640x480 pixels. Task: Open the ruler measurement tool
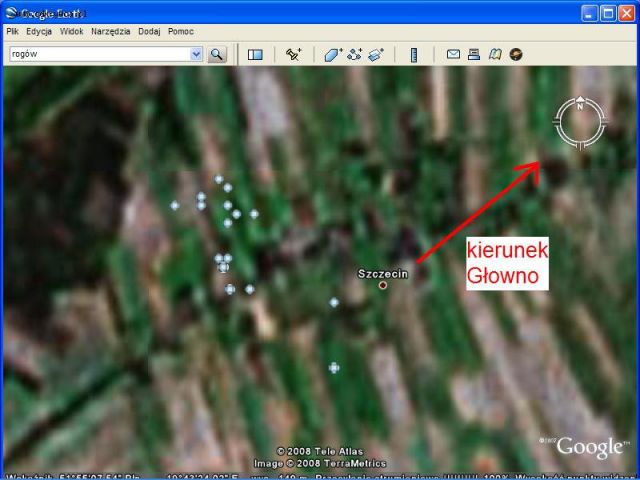pyautogui.click(x=414, y=54)
